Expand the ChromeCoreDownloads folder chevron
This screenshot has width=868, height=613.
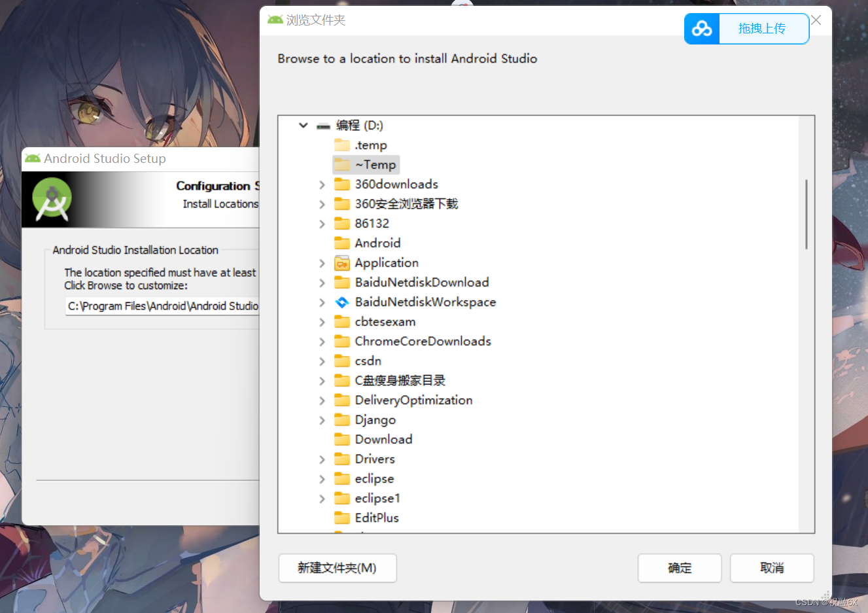point(322,342)
